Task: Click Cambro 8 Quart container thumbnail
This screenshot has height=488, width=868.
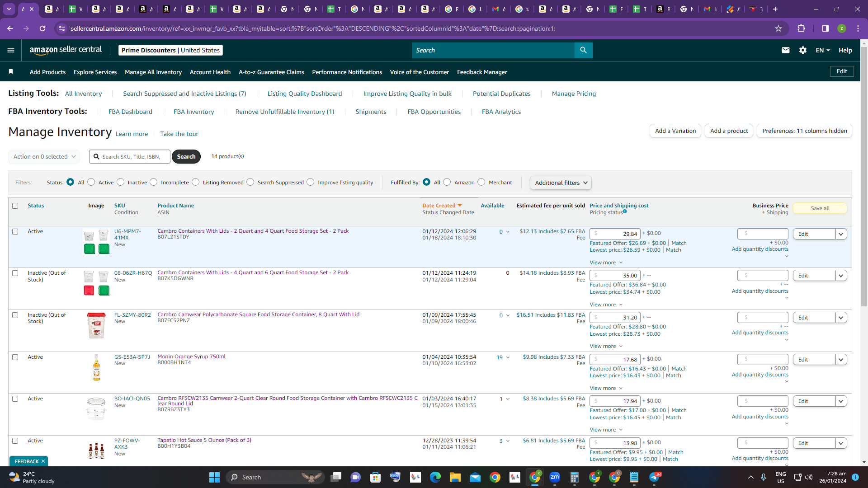Action: point(96,325)
